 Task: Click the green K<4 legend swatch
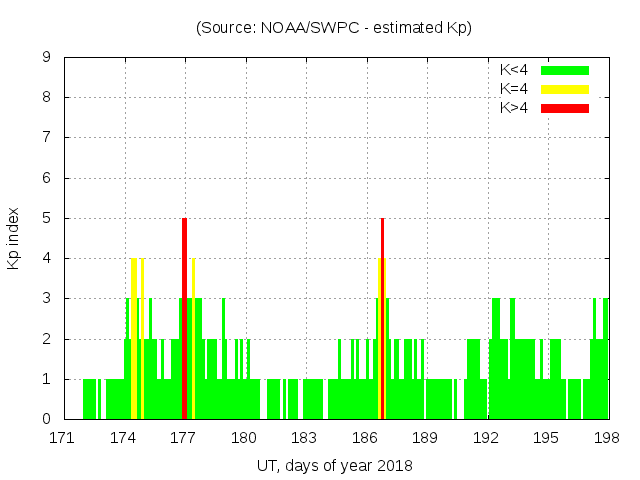coord(565,70)
